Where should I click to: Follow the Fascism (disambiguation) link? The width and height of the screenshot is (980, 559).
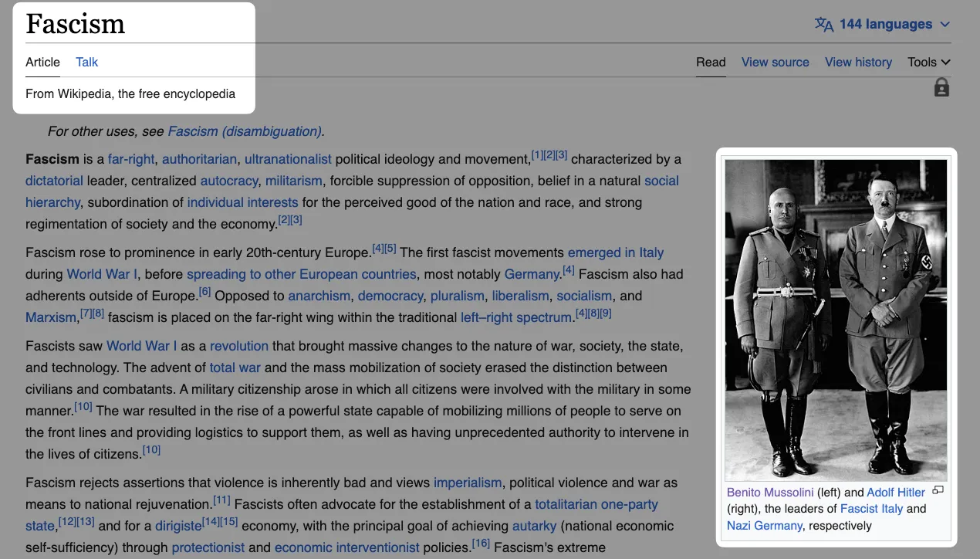pos(245,131)
